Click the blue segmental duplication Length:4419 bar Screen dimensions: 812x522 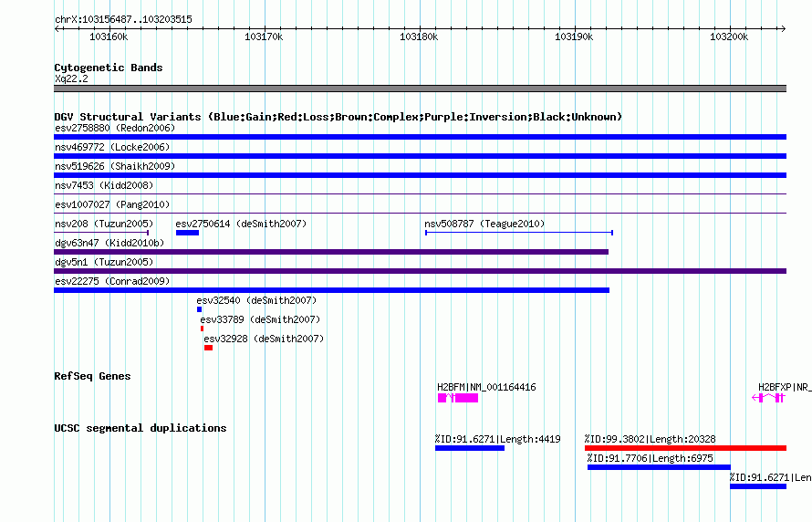tap(470, 448)
